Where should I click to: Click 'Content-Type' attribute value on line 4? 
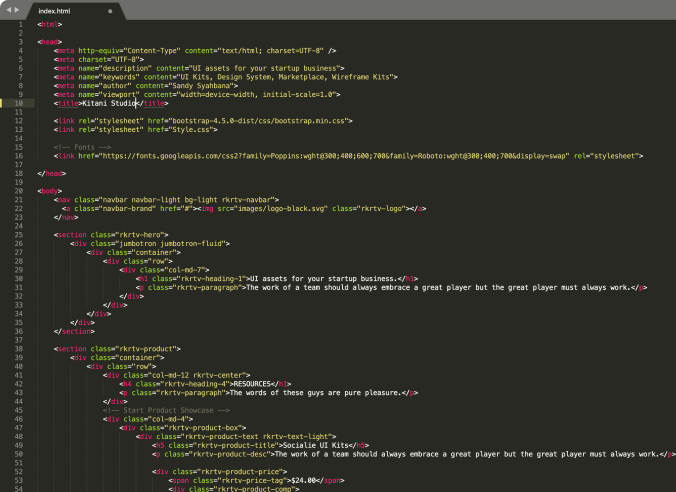click(x=153, y=50)
